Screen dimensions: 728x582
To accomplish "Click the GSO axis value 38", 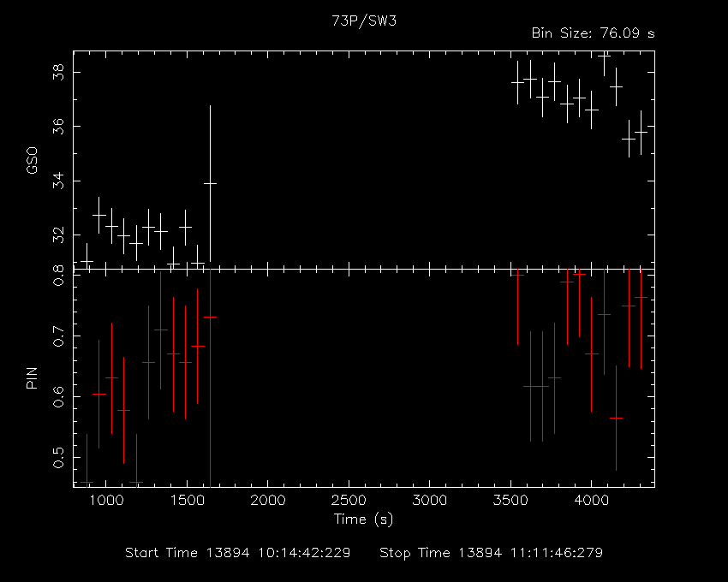I will [58, 73].
